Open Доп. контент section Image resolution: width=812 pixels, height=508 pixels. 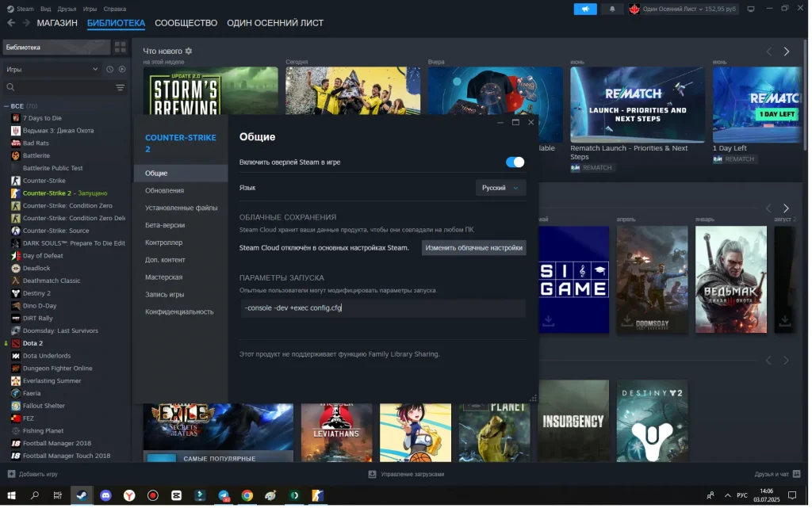(166, 261)
